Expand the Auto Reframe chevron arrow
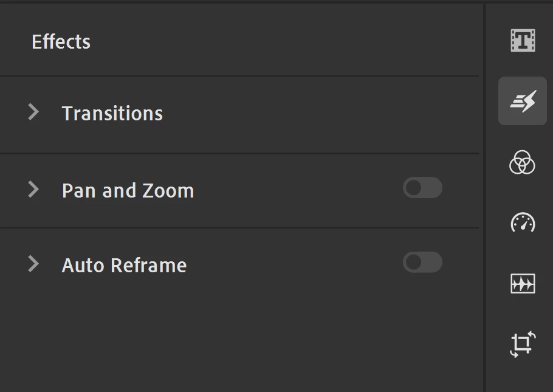This screenshot has width=553, height=392. (33, 264)
